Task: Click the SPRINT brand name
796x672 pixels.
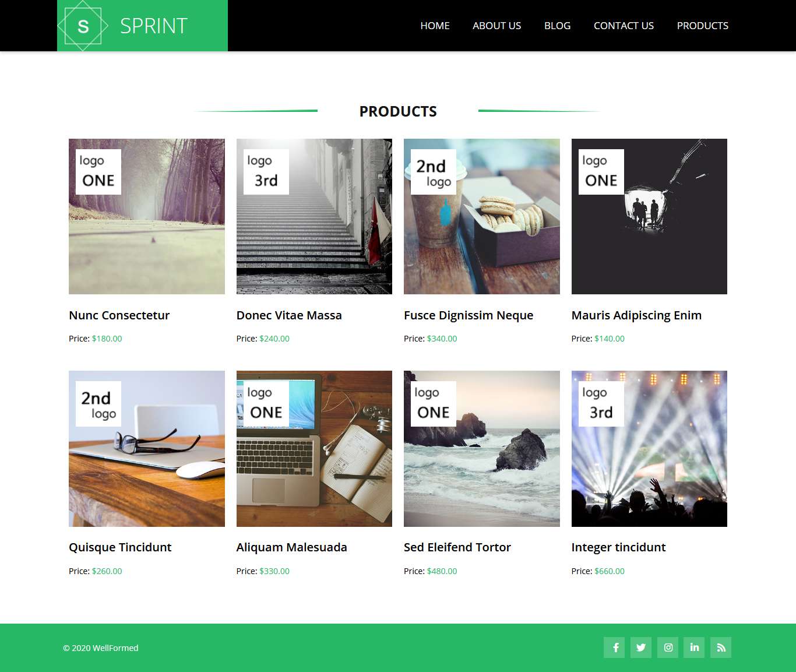Action: pos(154,26)
